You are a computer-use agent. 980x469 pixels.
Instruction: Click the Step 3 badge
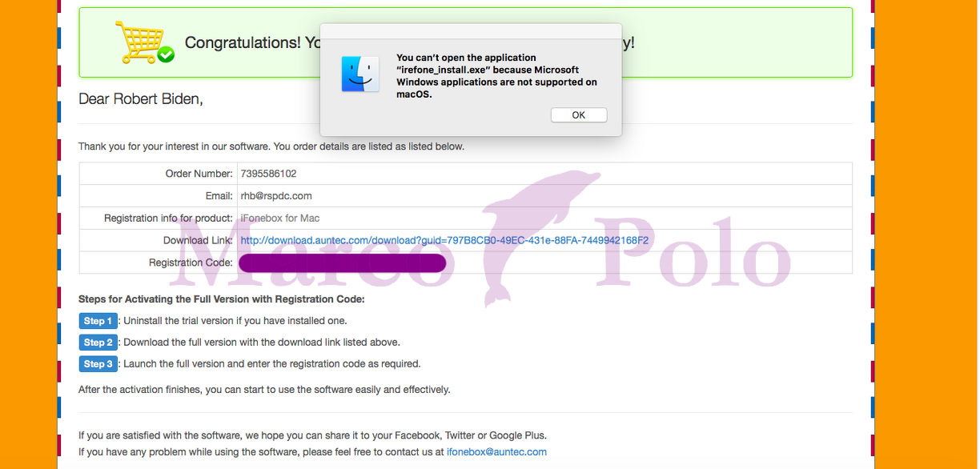click(98, 364)
